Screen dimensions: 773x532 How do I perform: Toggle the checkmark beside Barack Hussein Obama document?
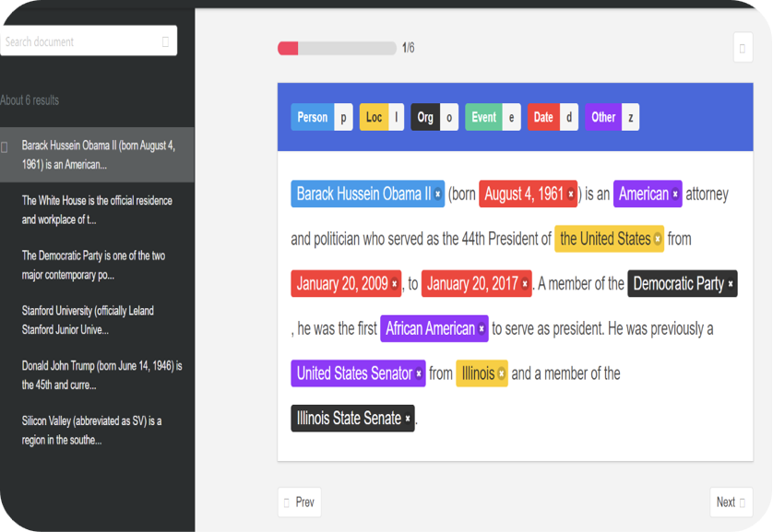[5, 148]
